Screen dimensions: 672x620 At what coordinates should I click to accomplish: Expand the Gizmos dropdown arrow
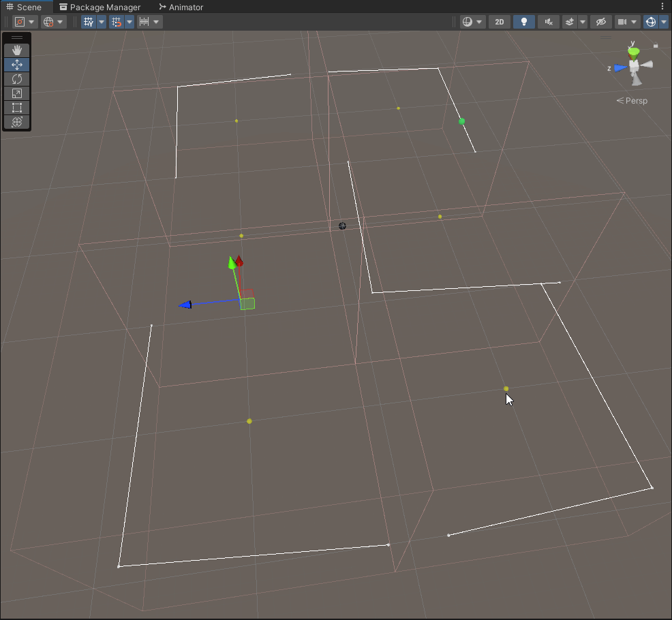click(665, 22)
